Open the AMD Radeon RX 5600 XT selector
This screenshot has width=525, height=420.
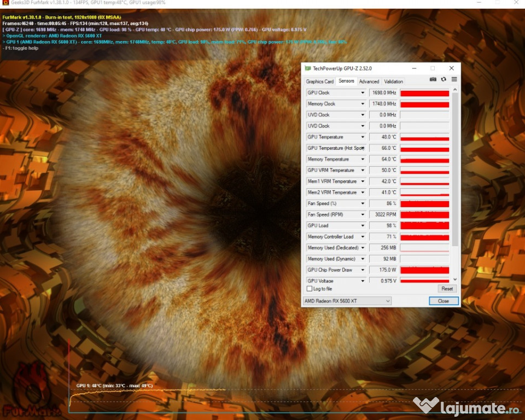coord(347,301)
